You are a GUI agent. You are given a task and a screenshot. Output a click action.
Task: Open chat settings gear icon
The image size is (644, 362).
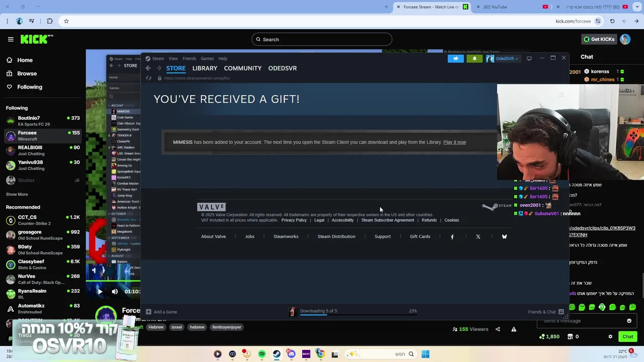pos(610,336)
